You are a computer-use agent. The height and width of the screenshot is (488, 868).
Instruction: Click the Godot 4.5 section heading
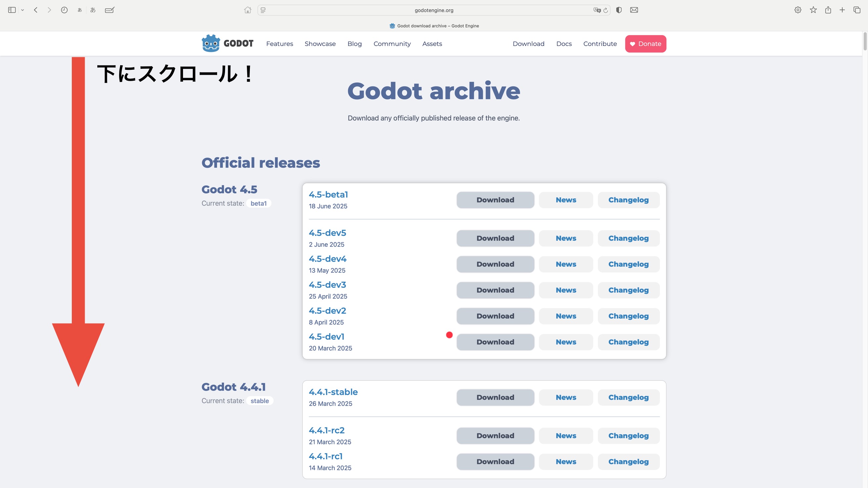coord(229,190)
